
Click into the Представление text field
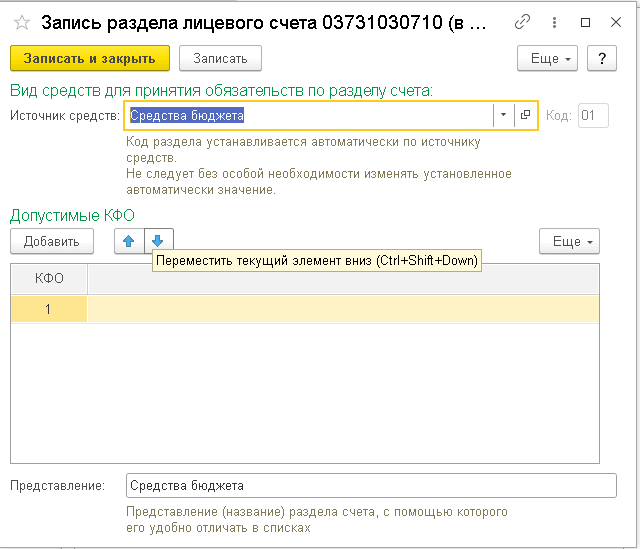pyautogui.click(x=371, y=486)
